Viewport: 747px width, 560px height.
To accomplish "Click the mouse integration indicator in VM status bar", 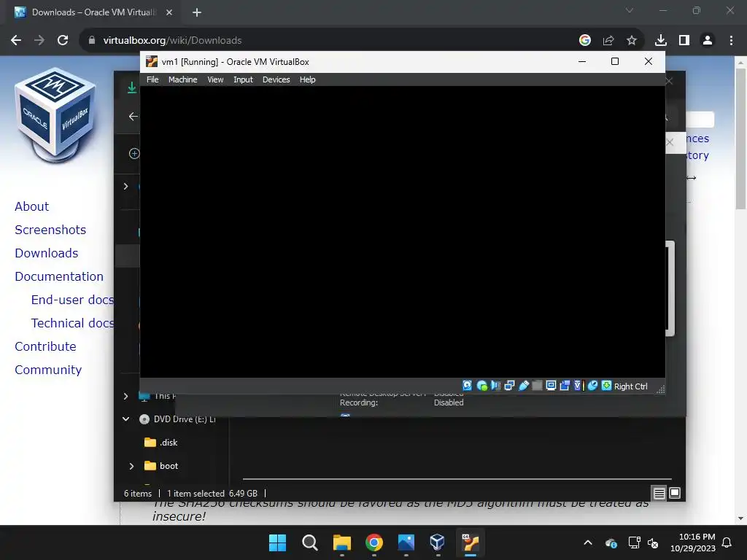I will pyautogui.click(x=592, y=386).
